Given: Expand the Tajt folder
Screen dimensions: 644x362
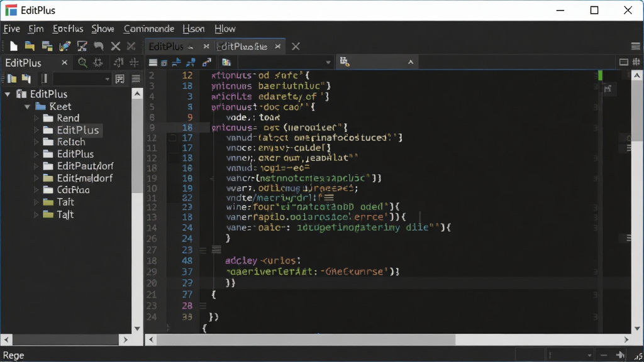Looking at the screenshot, I should click(36, 215).
